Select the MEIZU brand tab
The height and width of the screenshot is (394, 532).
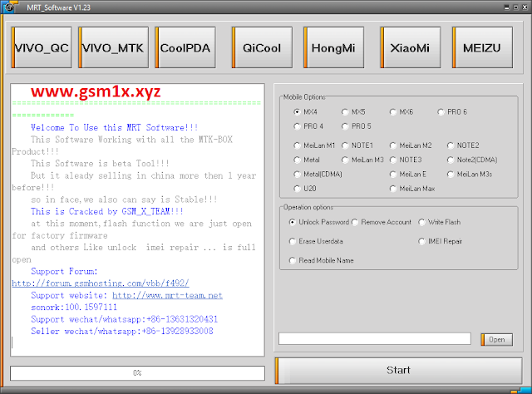click(x=482, y=47)
